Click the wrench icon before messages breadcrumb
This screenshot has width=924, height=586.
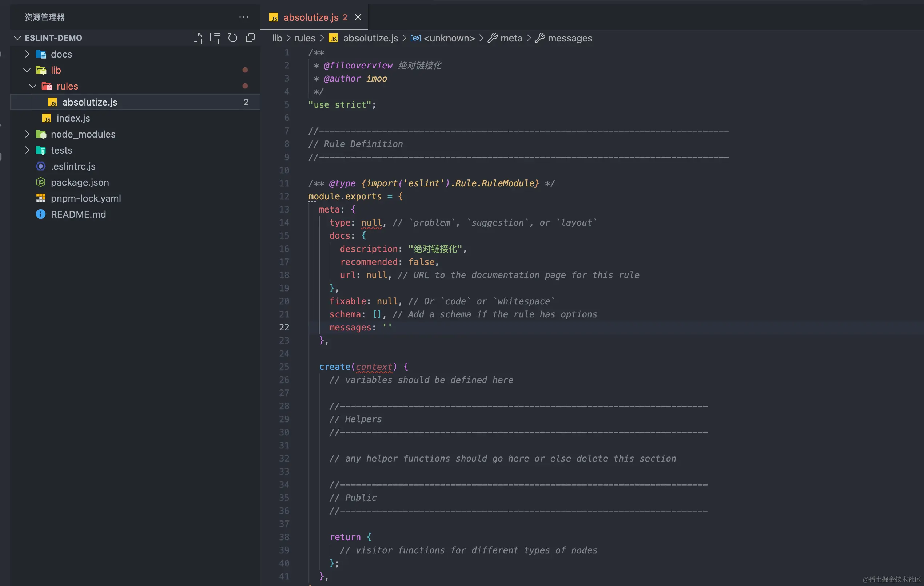click(x=540, y=38)
